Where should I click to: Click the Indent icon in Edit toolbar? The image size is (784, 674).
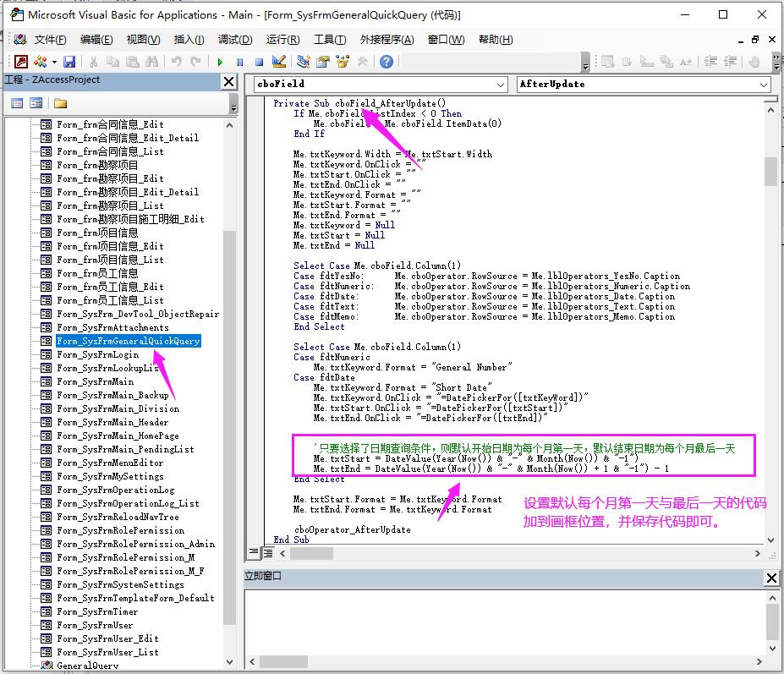point(710,62)
